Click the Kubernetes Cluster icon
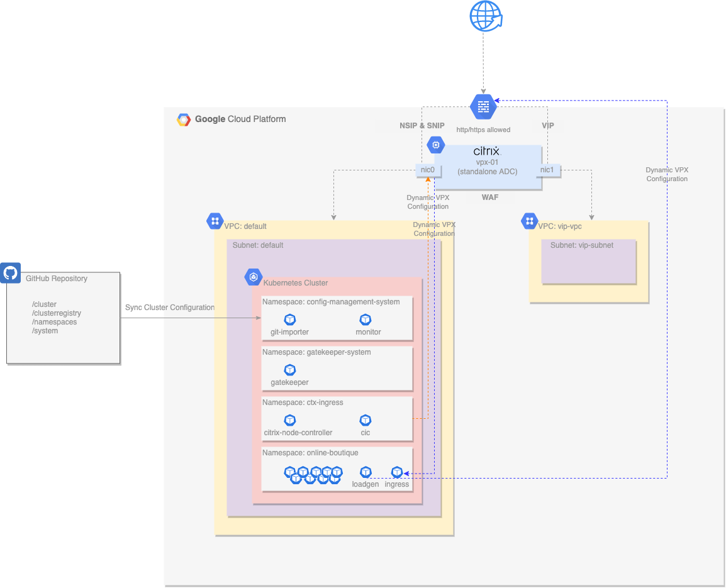The height and width of the screenshot is (588, 726). tap(254, 277)
